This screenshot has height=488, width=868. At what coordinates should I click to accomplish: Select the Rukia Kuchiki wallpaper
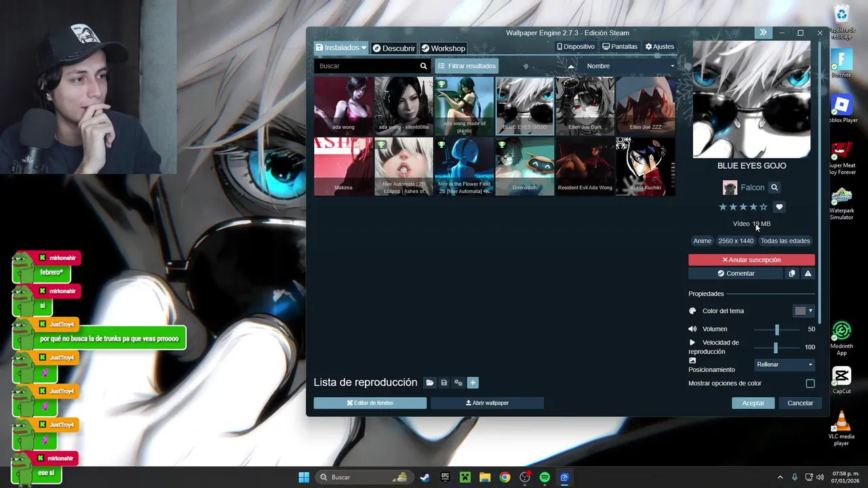pos(646,167)
